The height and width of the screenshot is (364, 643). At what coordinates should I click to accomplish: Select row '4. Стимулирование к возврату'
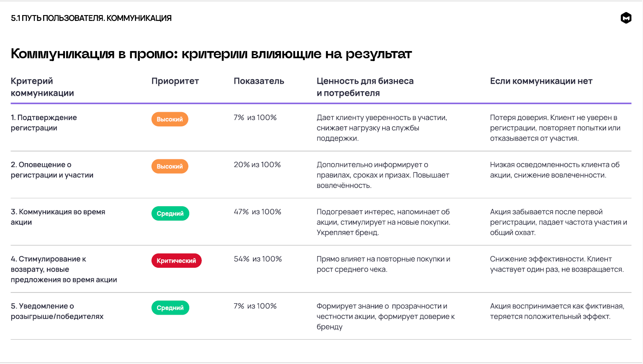coord(64,269)
